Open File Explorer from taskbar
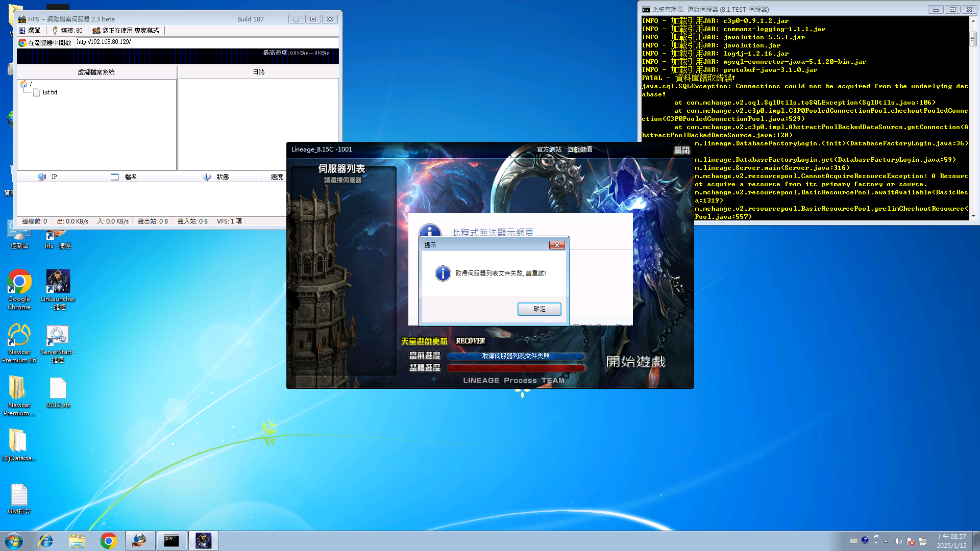980x551 pixels. click(x=77, y=541)
